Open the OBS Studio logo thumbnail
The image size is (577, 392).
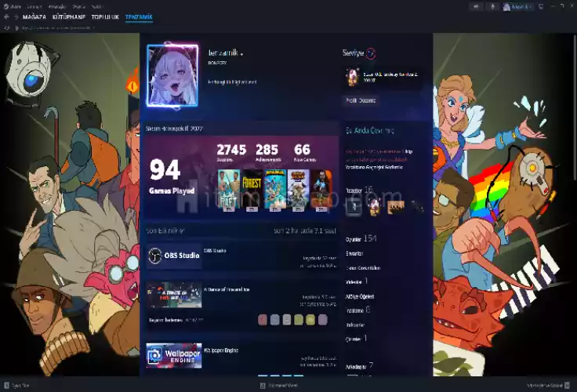pos(173,256)
